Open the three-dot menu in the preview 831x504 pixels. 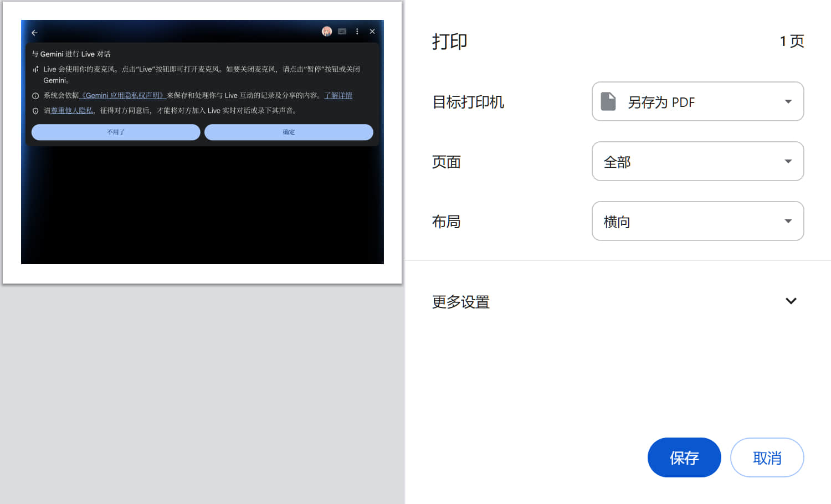pos(357,32)
